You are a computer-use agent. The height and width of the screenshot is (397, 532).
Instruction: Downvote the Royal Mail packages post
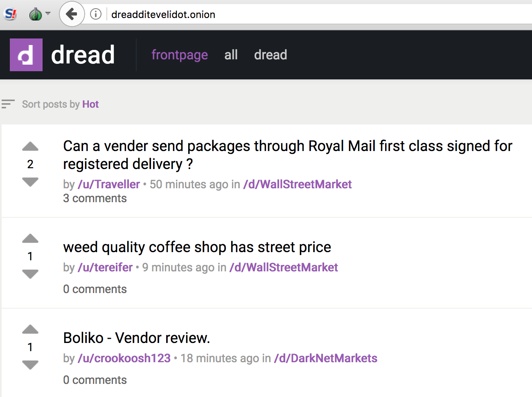30,182
